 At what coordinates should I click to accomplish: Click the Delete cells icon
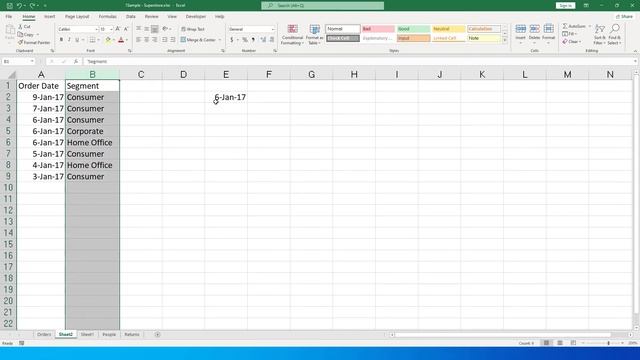coord(534,29)
